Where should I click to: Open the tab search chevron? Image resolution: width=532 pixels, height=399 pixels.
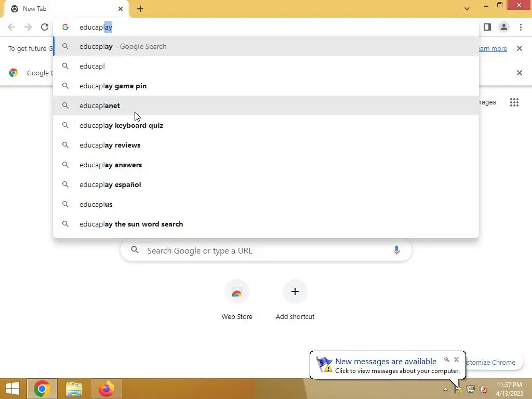[x=467, y=9]
